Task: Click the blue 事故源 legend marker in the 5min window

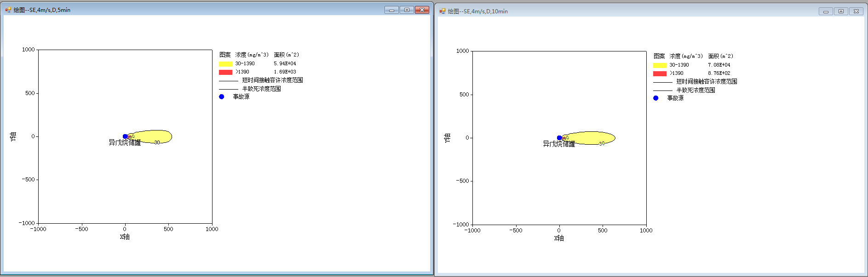Action: 221,96
